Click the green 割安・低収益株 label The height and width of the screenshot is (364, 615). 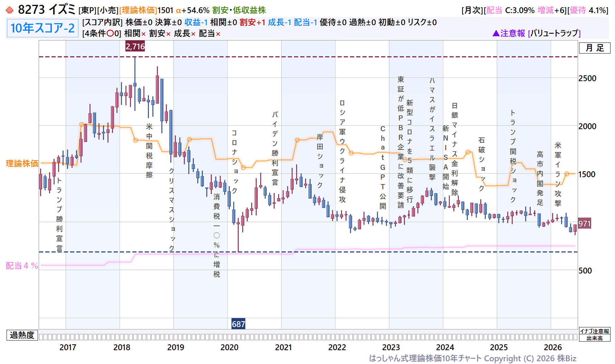239,10
